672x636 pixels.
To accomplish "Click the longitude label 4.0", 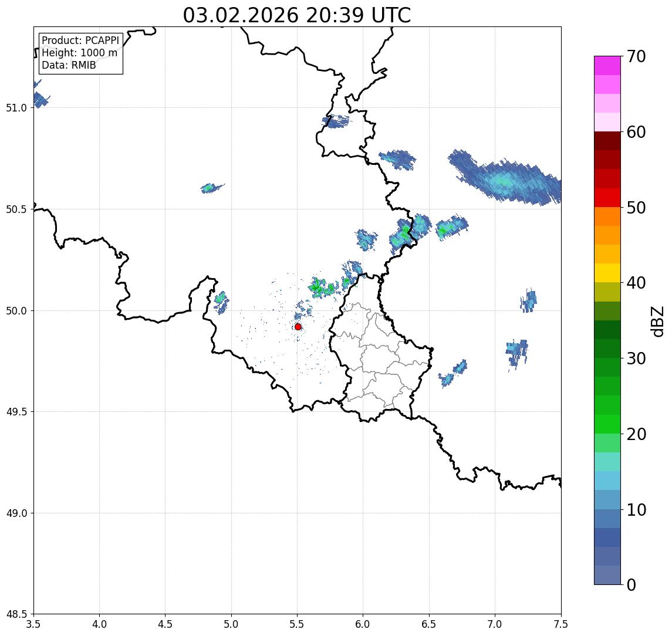I will point(99,624).
